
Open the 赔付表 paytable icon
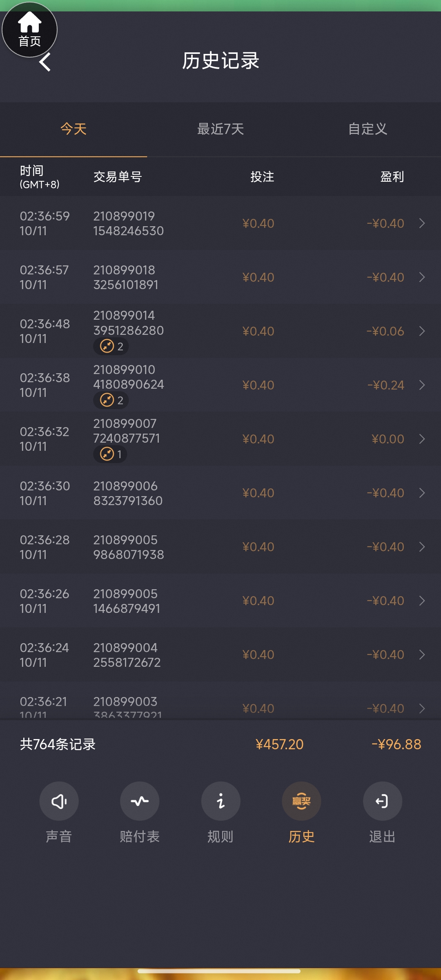[x=140, y=801]
